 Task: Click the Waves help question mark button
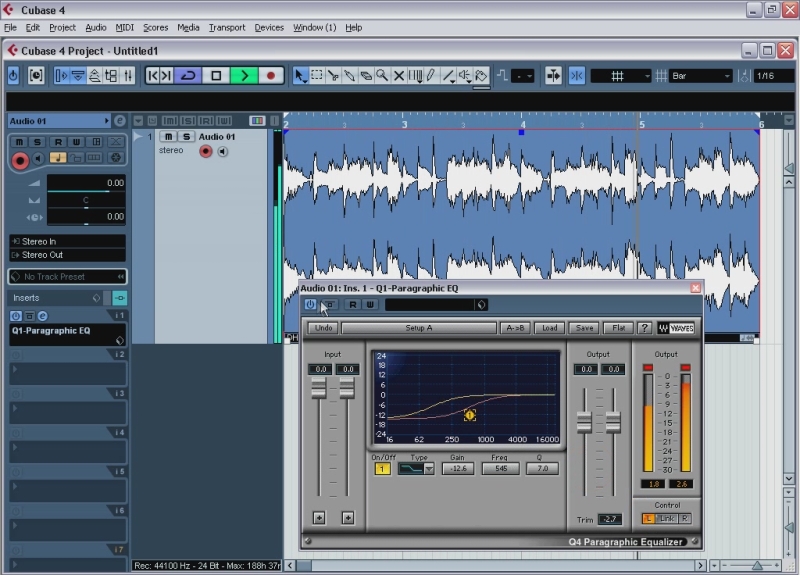[645, 328]
